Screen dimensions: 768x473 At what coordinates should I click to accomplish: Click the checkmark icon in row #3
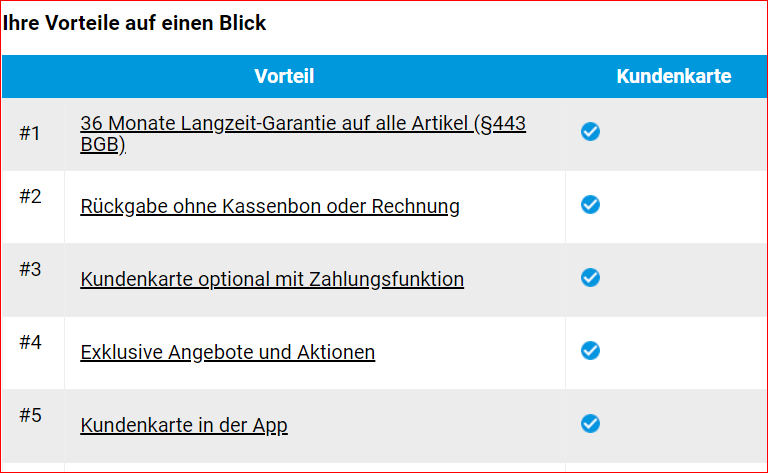(590, 278)
